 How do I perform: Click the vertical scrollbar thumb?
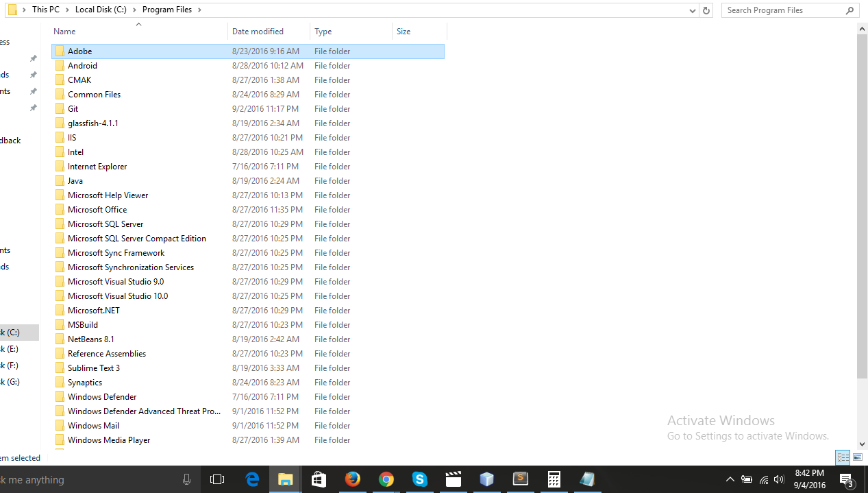pyautogui.click(x=863, y=206)
